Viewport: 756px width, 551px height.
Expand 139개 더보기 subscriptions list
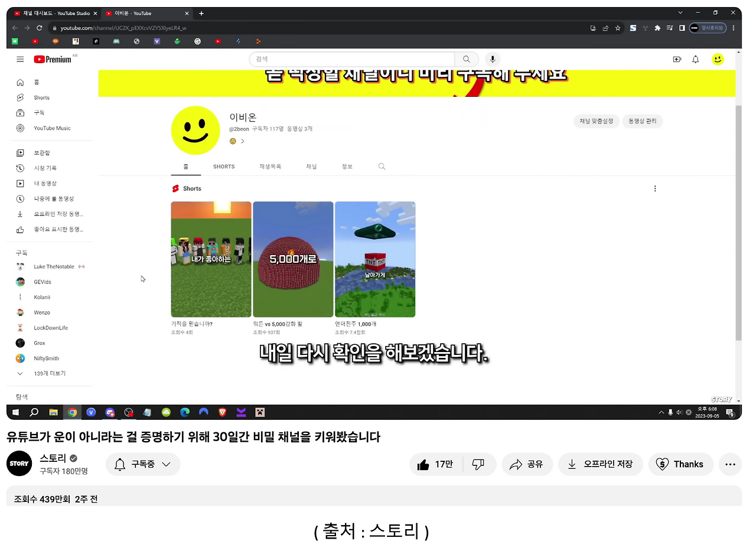50,374
